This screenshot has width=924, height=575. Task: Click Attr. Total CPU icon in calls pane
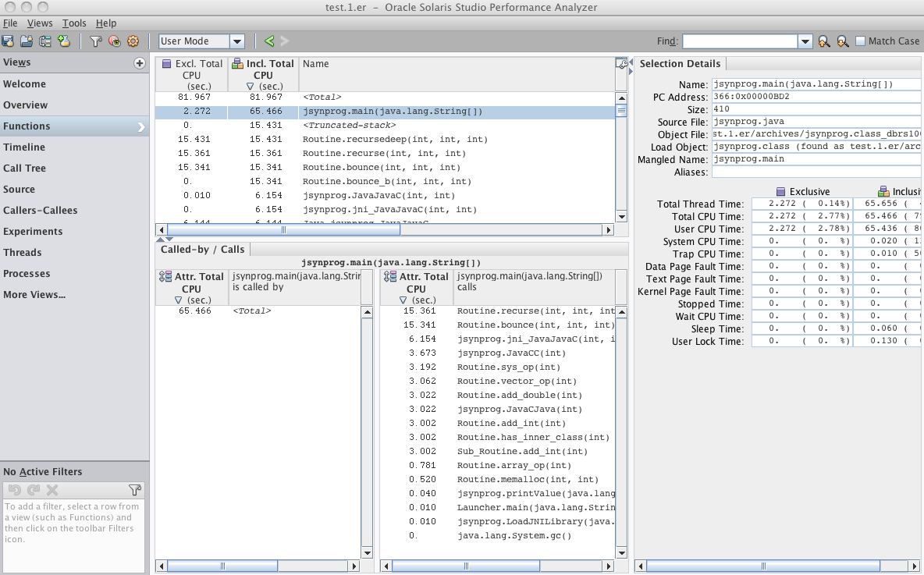[390, 276]
